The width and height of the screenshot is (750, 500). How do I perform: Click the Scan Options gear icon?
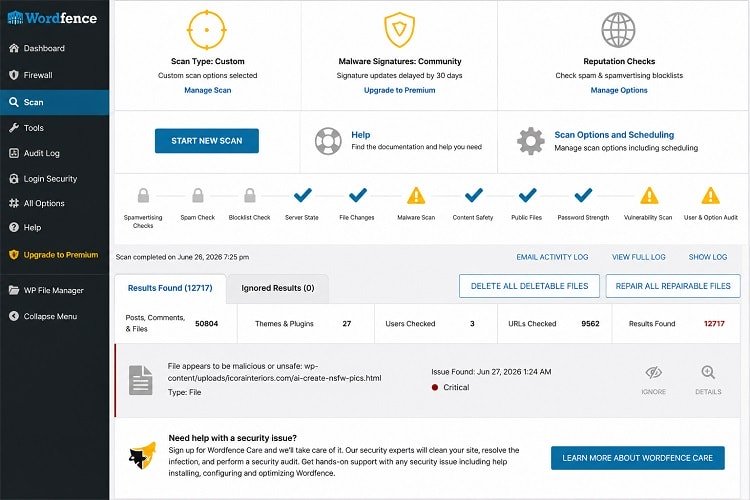click(530, 141)
